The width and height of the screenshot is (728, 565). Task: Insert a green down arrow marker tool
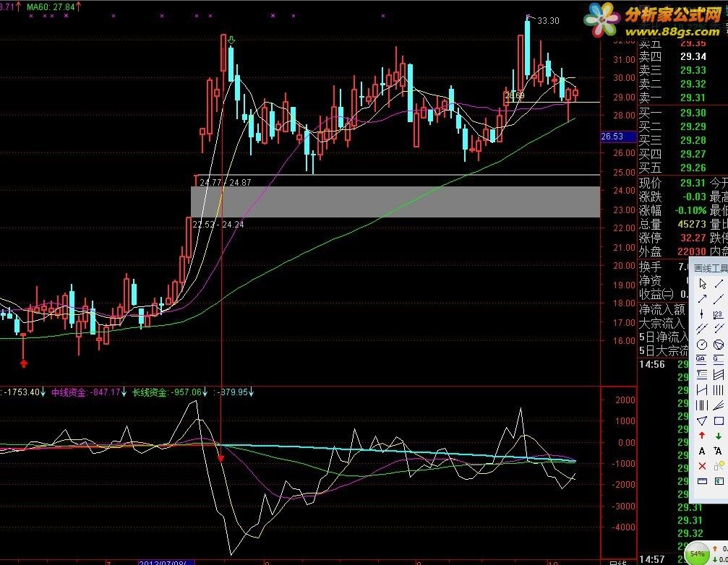point(719,436)
